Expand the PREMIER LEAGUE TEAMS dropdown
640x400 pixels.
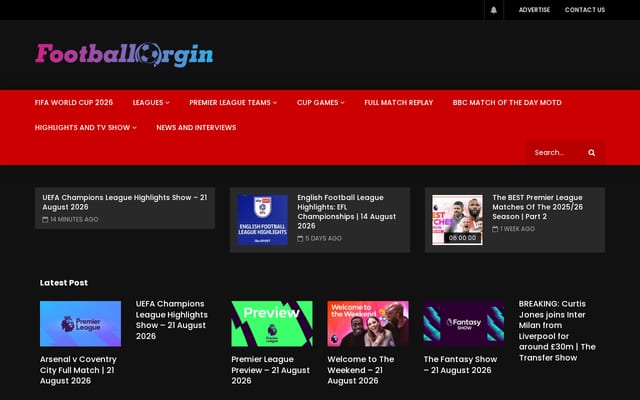pyautogui.click(x=233, y=102)
